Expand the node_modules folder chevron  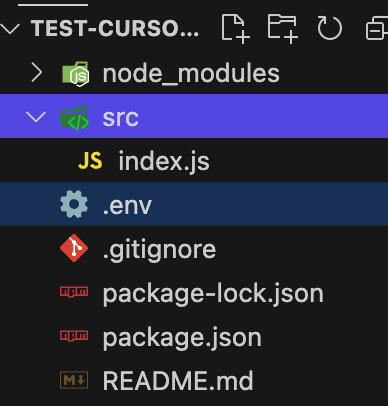[36, 73]
